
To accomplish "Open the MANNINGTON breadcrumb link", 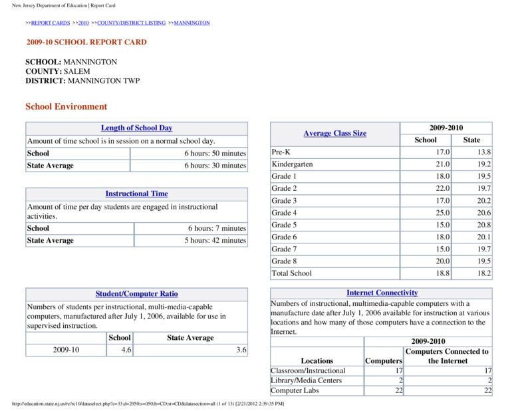I will (x=192, y=23).
